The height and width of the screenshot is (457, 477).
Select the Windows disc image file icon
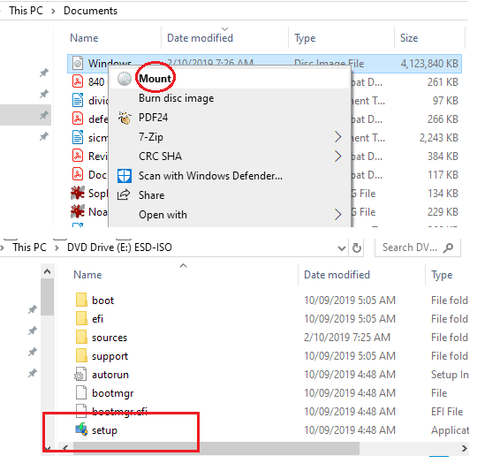(x=77, y=63)
